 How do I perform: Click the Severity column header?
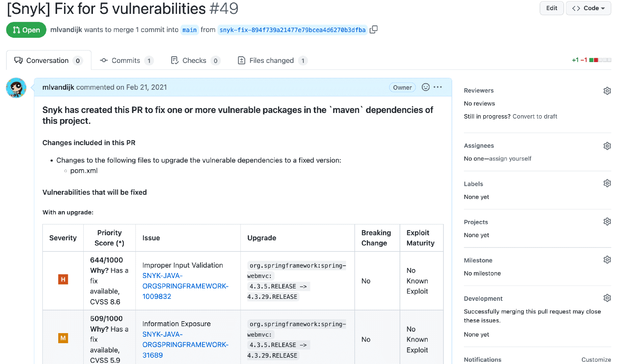click(x=63, y=238)
